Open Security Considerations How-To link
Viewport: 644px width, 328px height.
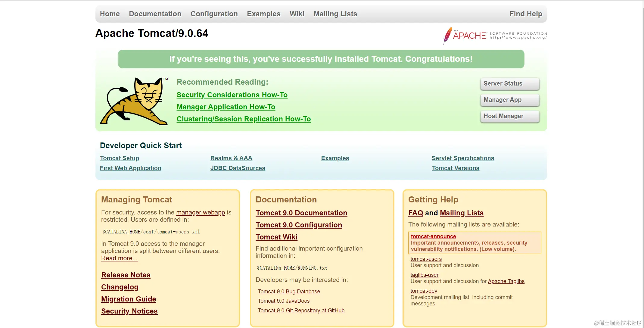(232, 95)
